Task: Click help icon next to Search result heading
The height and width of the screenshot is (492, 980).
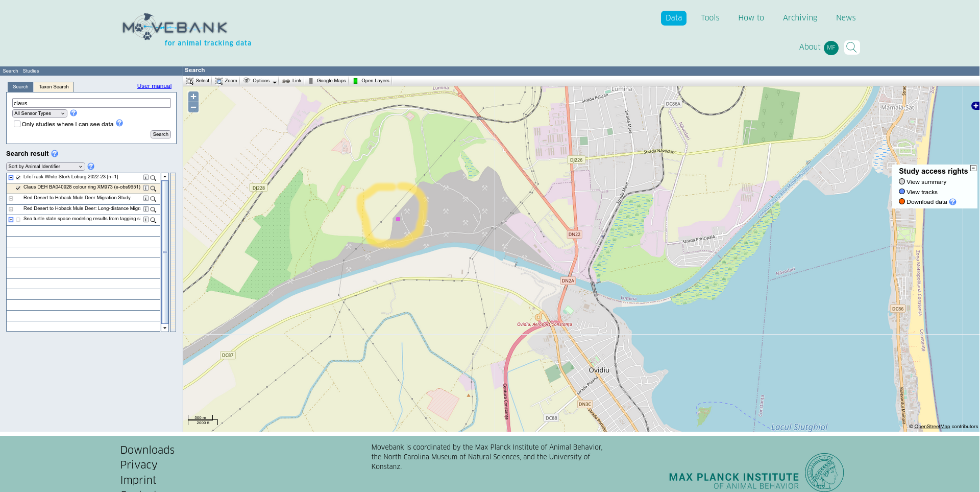Action: click(x=55, y=154)
